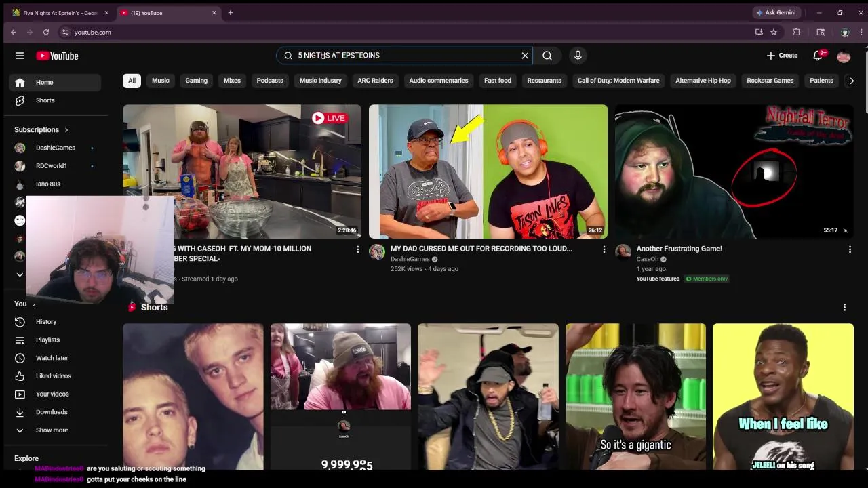Close the YouTube browser tab
Image resolution: width=868 pixels, height=488 pixels.
pyautogui.click(x=214, y=13)
